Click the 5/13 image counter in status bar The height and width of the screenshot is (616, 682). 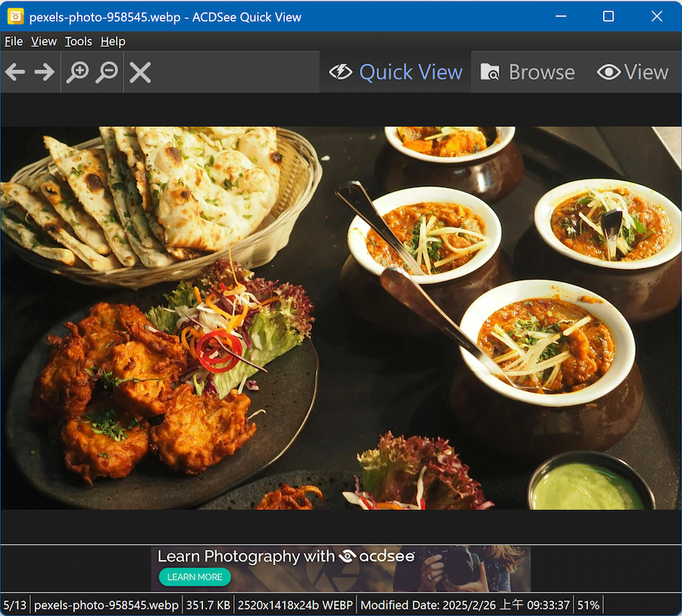15,605
